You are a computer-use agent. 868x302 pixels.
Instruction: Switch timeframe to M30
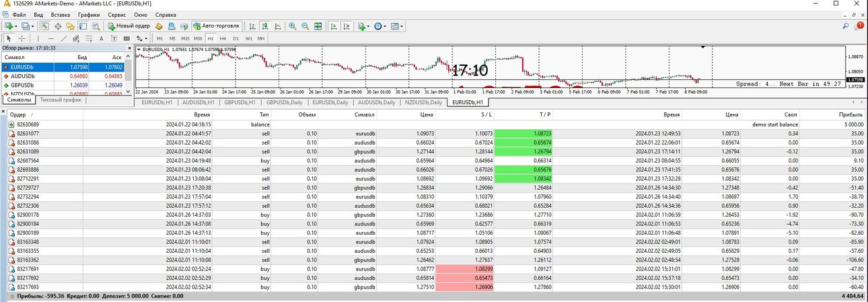(x=198, y=38)
